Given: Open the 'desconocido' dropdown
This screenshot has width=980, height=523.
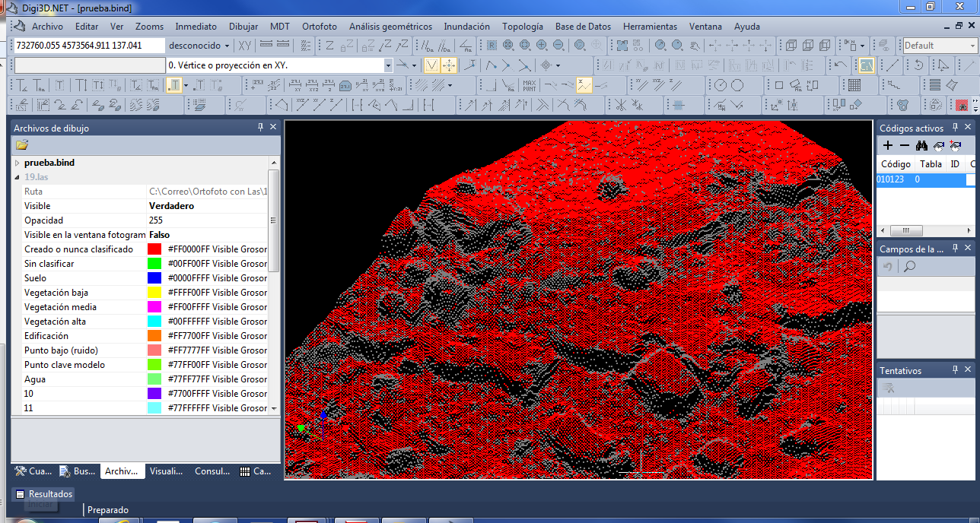Looking at the screenshot, I should (199, 46).
